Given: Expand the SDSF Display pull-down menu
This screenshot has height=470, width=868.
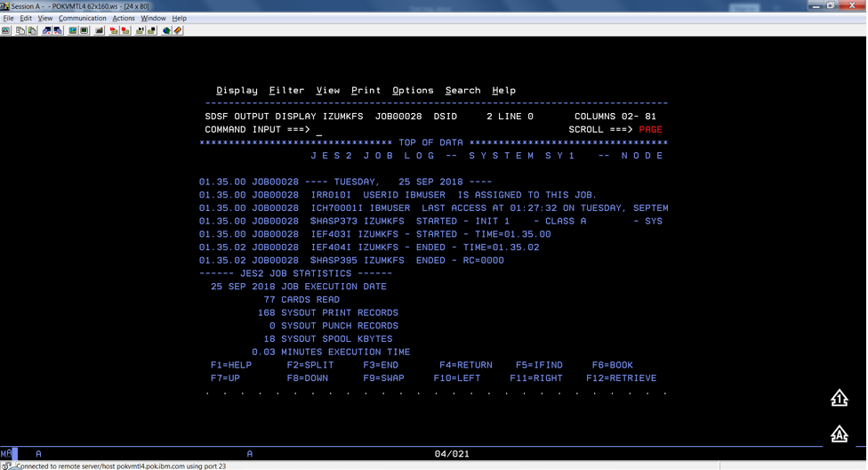Looking at the screenshot, I should (237, 91).
